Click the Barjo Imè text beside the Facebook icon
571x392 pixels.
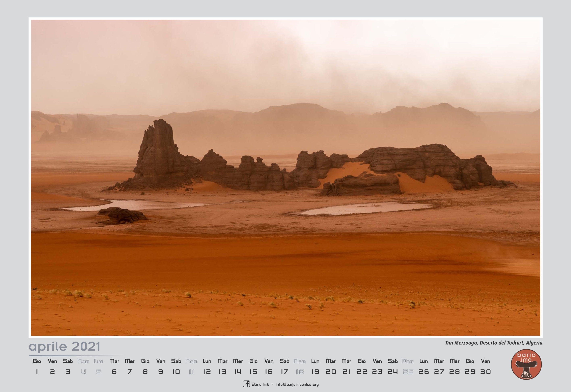point(260,384)
